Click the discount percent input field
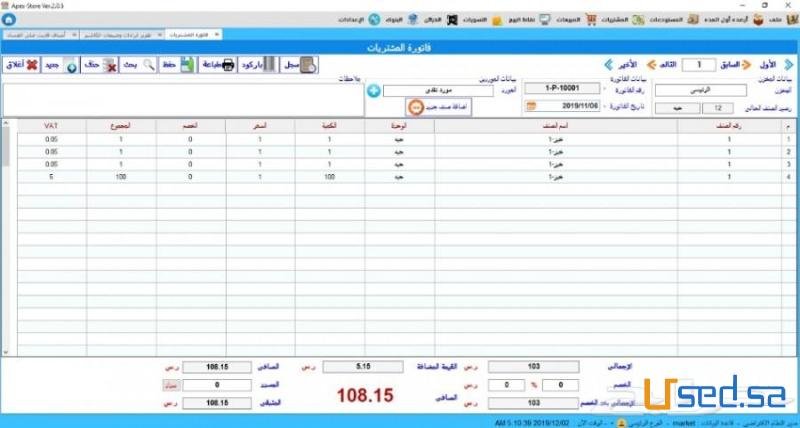This screenshot has width=800, height=428. (560, 385)
